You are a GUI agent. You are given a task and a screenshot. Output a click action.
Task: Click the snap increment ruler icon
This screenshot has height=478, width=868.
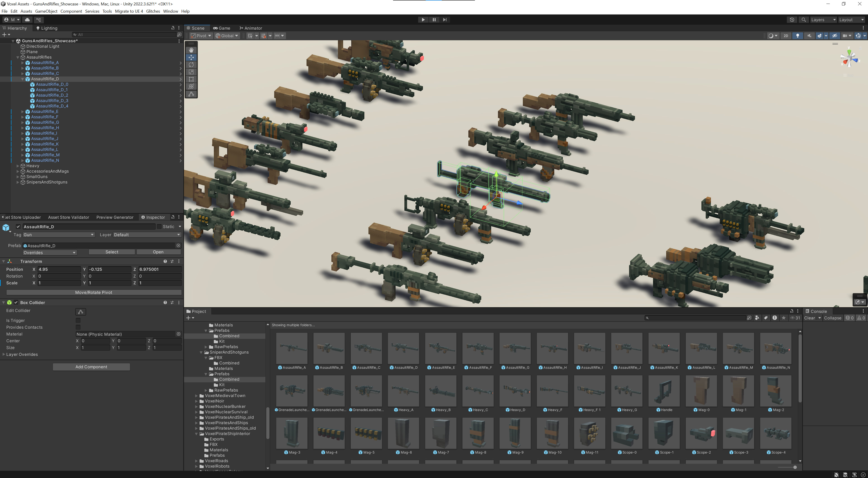277,36
